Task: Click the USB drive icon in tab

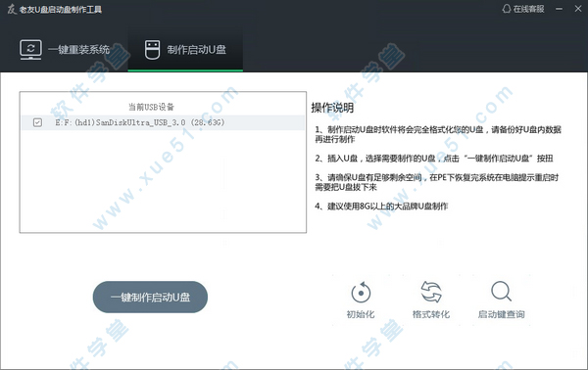Action: coord(152,50)
